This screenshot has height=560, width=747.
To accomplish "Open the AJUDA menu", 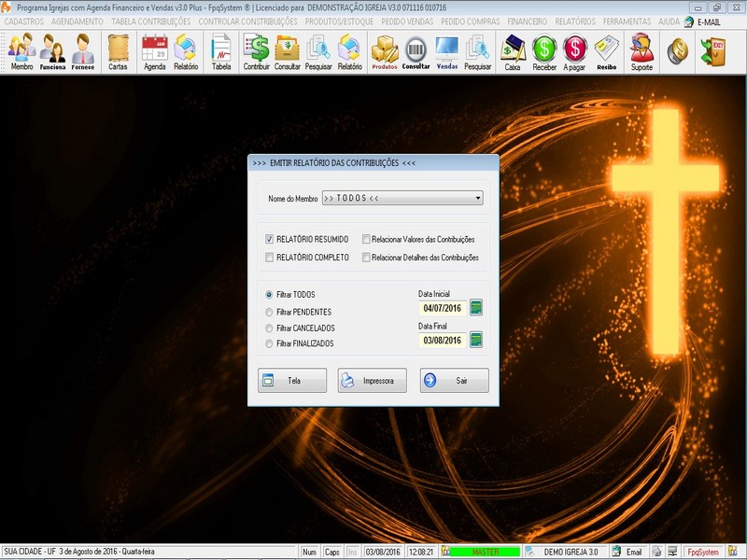I will (x=669, y=21).
